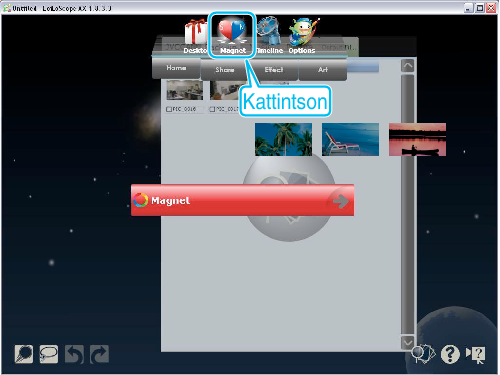Open the Art tab

[x=323, y=70]
